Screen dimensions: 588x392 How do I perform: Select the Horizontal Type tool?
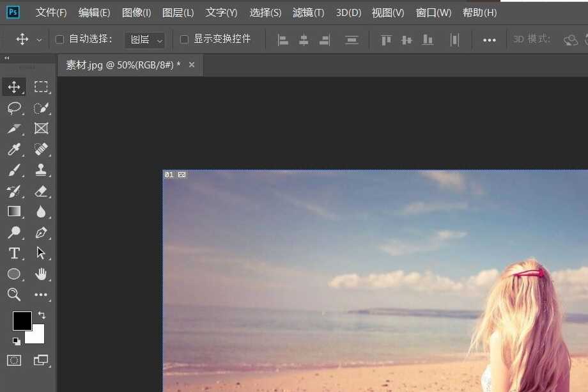[x=14, y=253]
